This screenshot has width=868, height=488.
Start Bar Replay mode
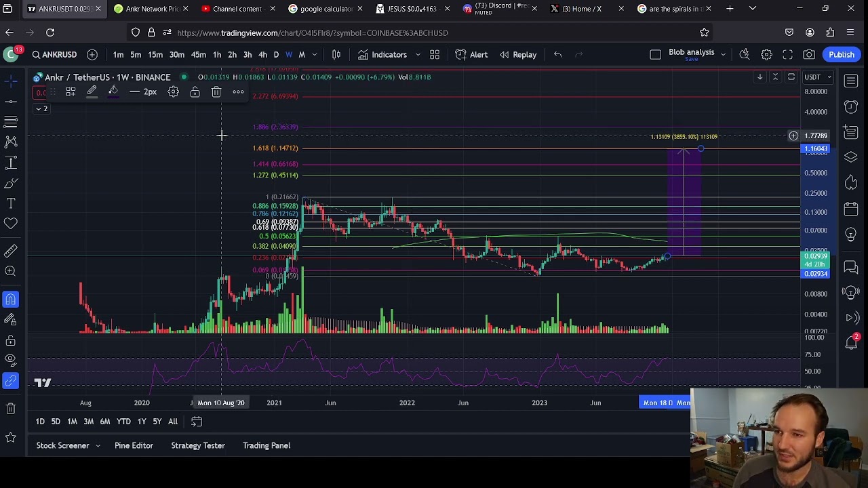[517, 55]
